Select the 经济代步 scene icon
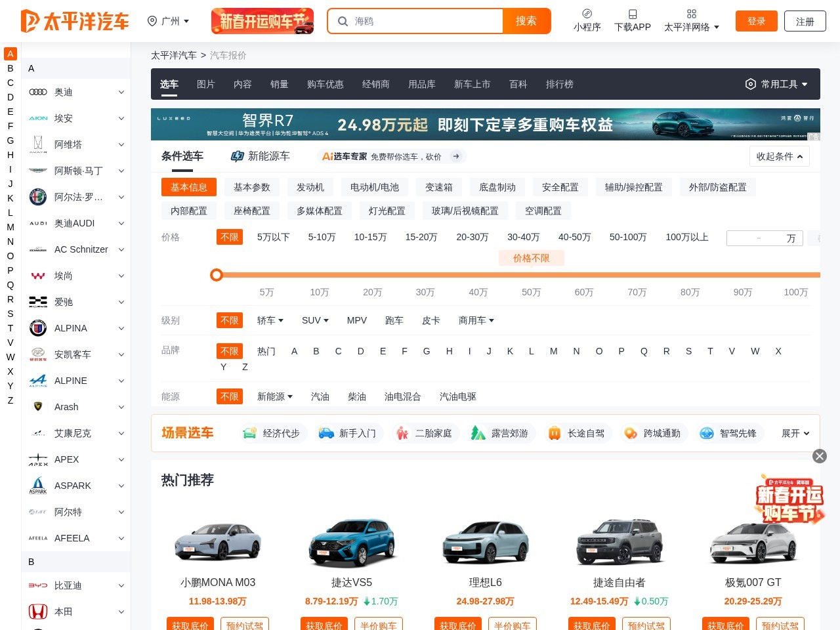 pyautogui.click(x=249, y=433)
